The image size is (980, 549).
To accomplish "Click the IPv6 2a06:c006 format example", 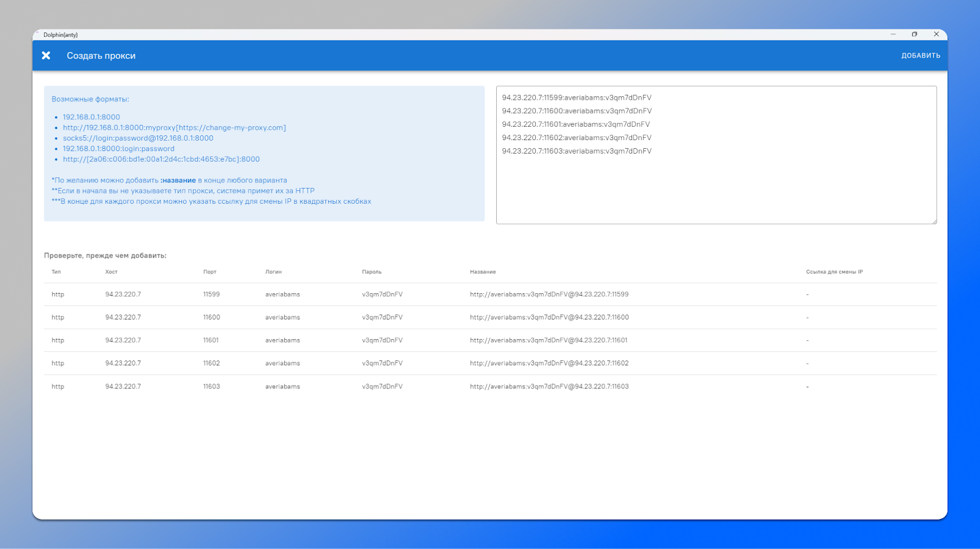I will pyautogui.click(x=161, y=159).
